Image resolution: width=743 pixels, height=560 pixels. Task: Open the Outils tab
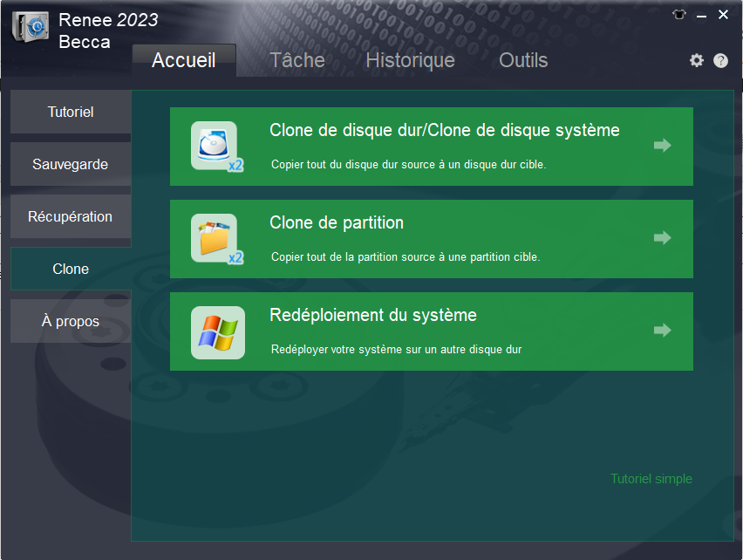point(523,60)
